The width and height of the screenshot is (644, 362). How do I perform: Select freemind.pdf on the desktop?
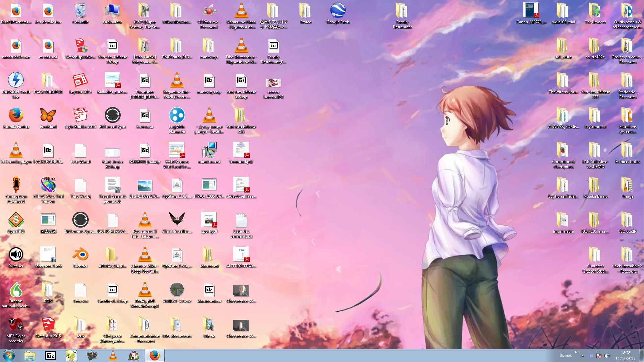(x=241, y=153)
